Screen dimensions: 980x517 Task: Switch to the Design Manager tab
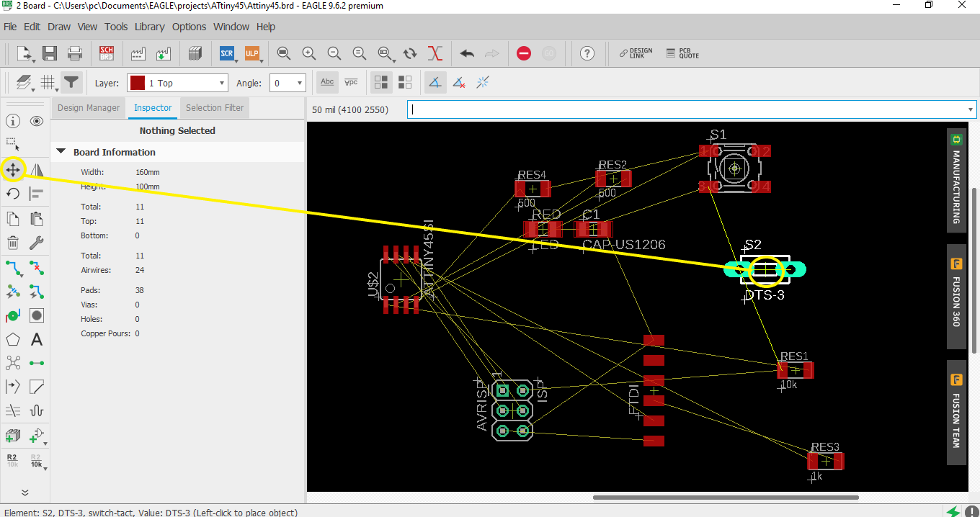(89, 108)
